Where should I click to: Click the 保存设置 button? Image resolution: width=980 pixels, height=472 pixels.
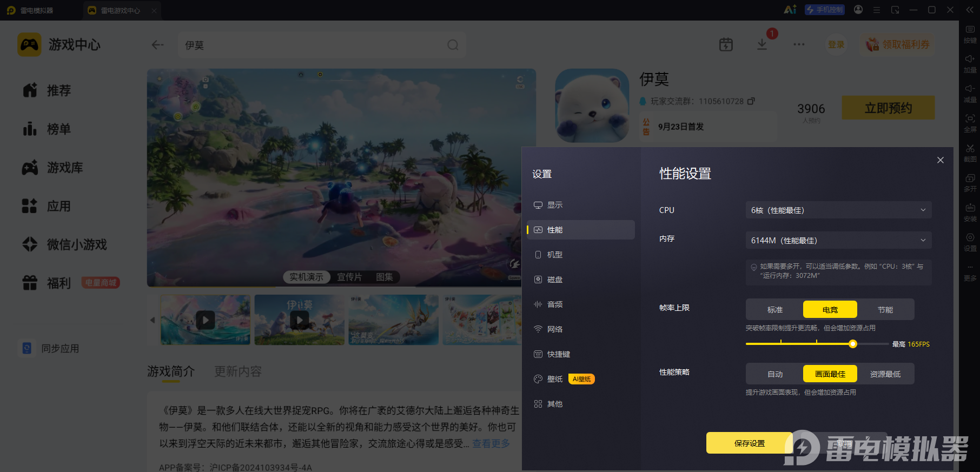tap(750, 443)
